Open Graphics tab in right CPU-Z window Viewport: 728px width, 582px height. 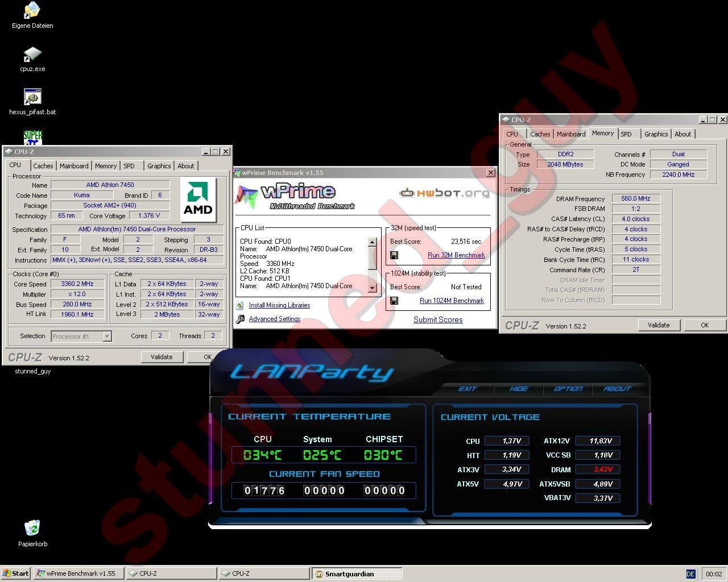[656, 134]
